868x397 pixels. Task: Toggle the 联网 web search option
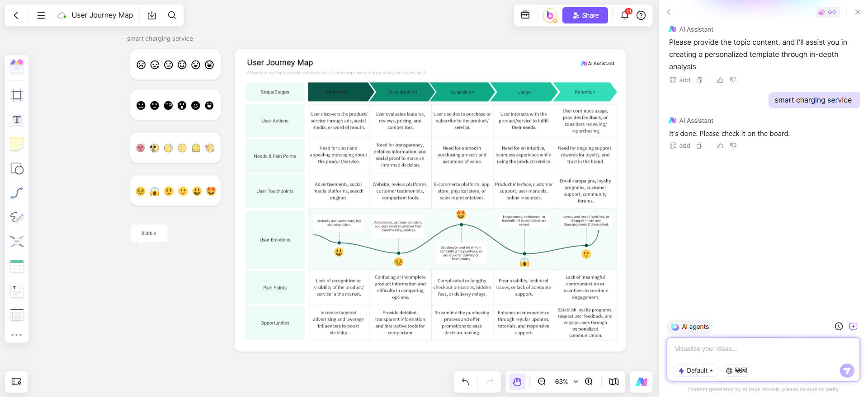[736, 370]
